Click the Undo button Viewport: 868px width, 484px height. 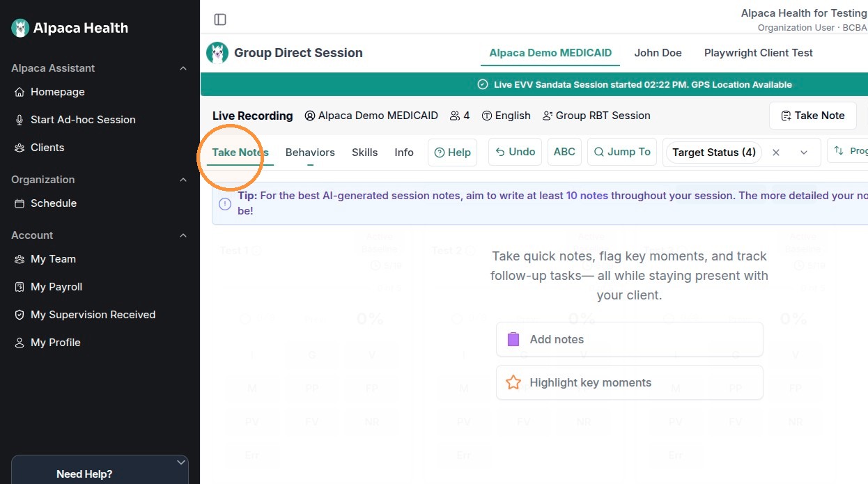tap(515, 152)
